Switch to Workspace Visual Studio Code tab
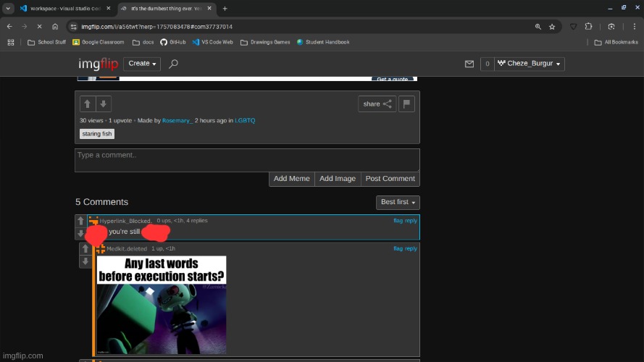Viewport: 644px width, 362px height. pos(66,9)
